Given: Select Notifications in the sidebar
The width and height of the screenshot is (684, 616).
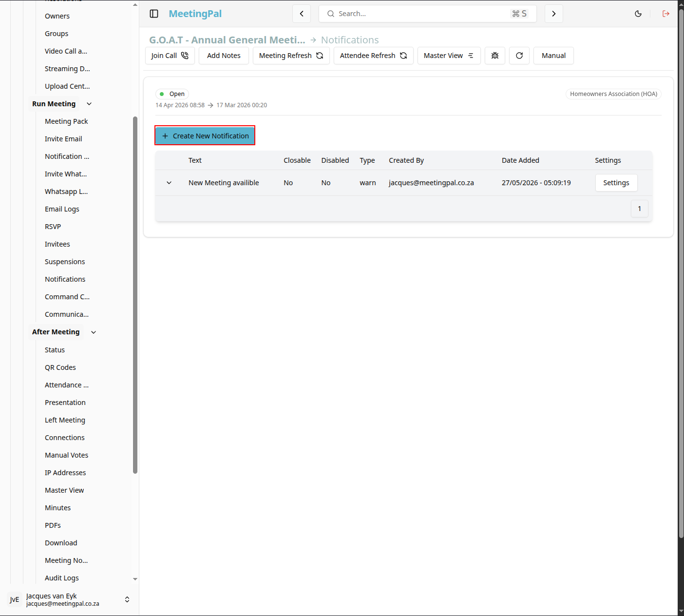Looking at the screenshot, I should 65,279.
